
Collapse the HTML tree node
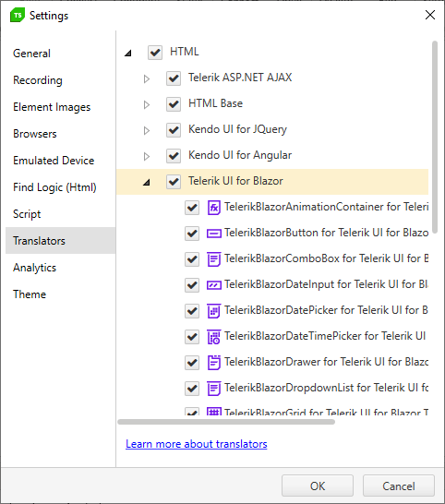(x=128, y=53)
